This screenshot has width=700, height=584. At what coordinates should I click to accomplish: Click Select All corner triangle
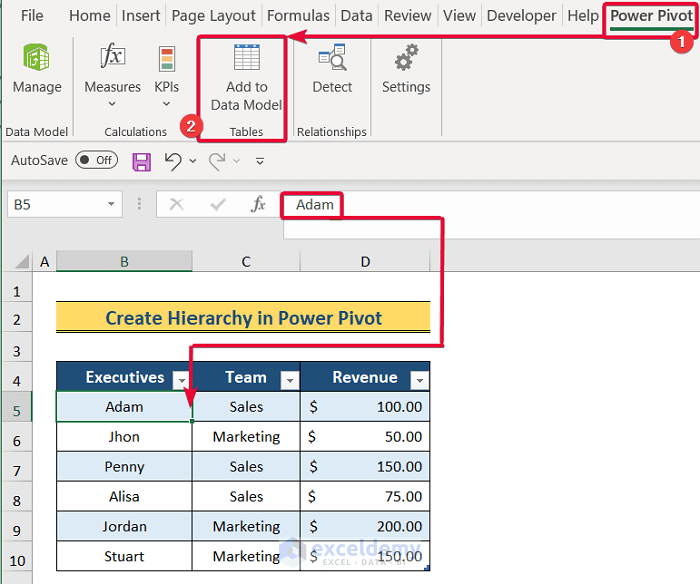pyautogui.click(x=21, y=261)
